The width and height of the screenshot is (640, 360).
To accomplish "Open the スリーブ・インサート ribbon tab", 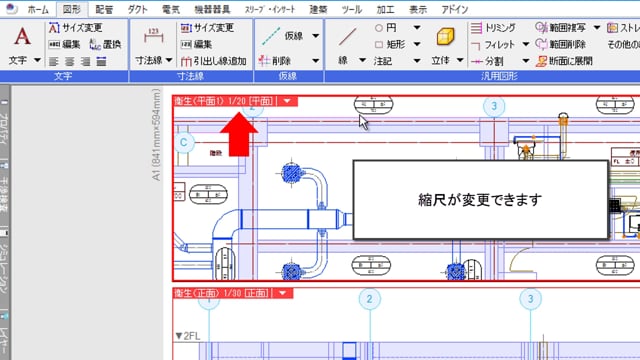I will click(x=270, y=9).
